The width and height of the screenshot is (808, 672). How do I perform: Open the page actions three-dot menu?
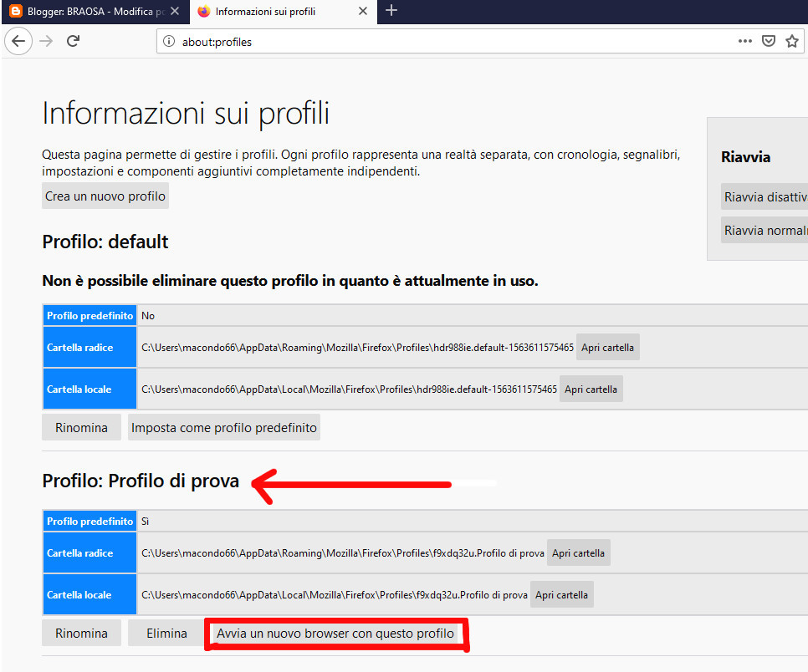(x=744, y=41)
